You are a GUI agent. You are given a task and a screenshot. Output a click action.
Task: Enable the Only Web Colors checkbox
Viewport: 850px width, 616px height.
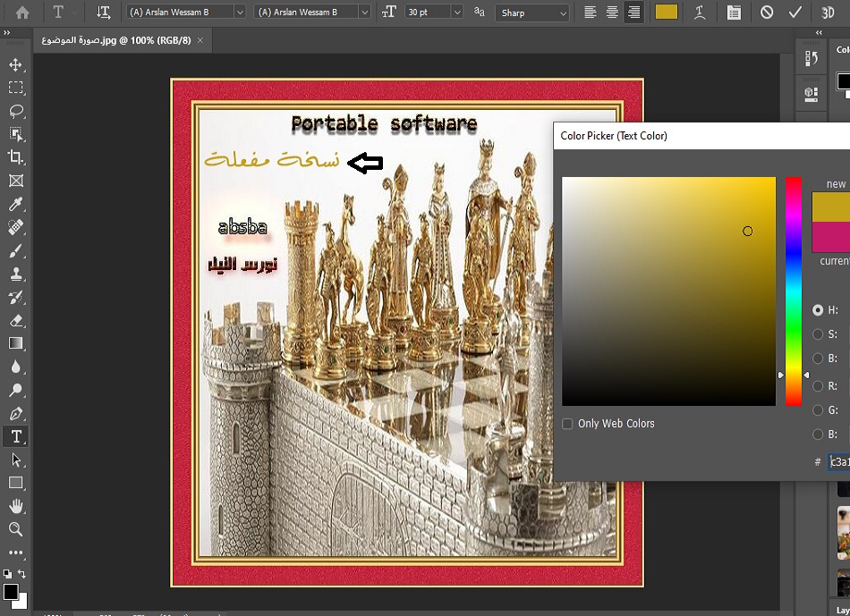(567, 424)
